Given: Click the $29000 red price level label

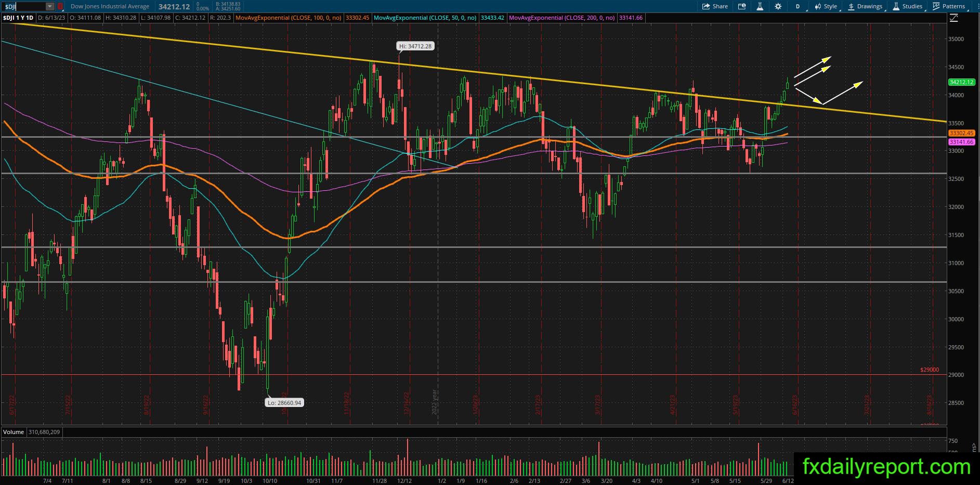Looking at the screenshot, I should pyautogui.click(x=930, y=370).
